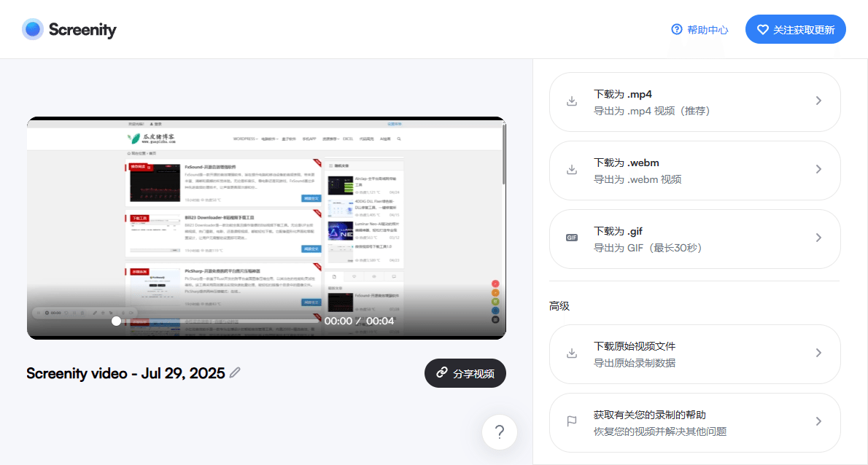Click the 关注获取更新 follow button
The height and width of the screenshot is (465, 868).
tap(796, 29)
